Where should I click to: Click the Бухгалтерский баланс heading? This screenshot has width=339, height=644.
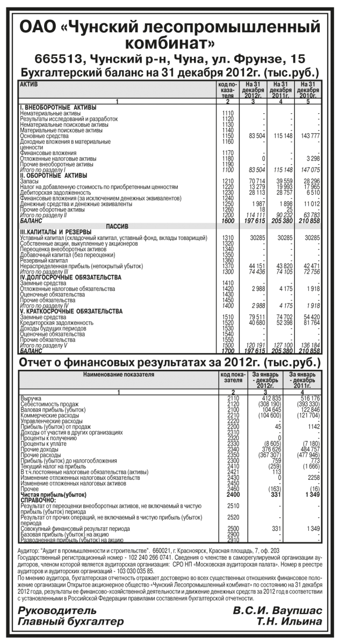pyautogui.click(x=169, y=71)
